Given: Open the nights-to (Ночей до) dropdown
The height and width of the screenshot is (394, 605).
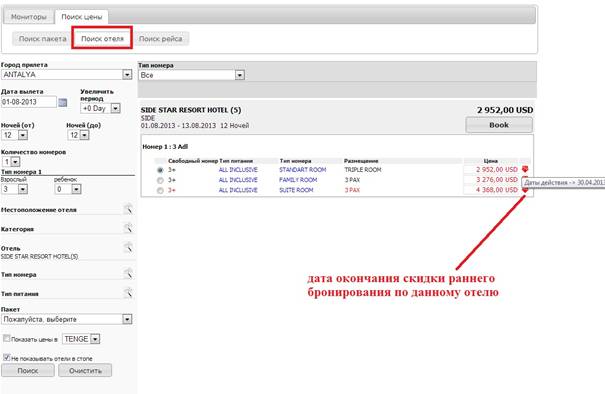Looking at the screenshot, I should [84, 135].
